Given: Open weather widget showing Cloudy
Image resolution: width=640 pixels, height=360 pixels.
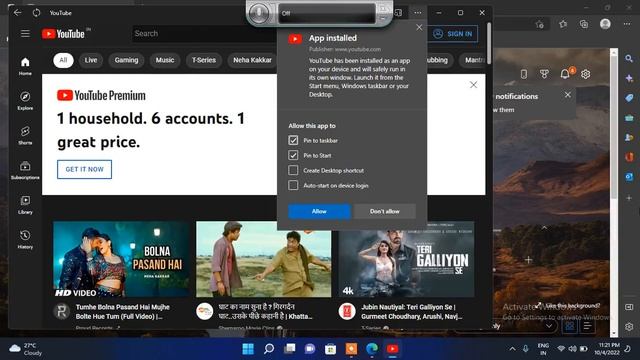Looking at the screenshot, I should pyautogui.click(x=26, y=349).
